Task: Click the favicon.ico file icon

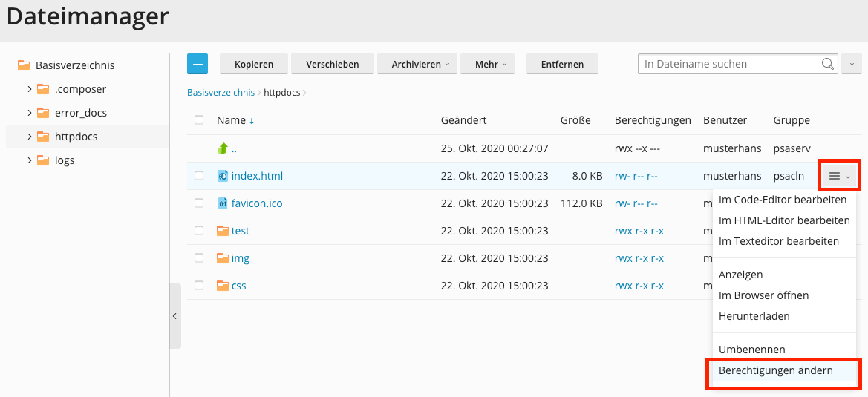Action: click(223, 203)
